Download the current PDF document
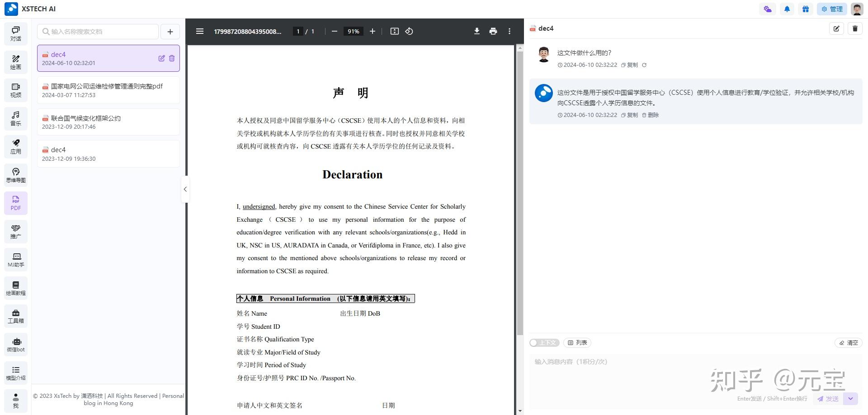The height and width of the screenshot is (415, 868). point(476,31)
